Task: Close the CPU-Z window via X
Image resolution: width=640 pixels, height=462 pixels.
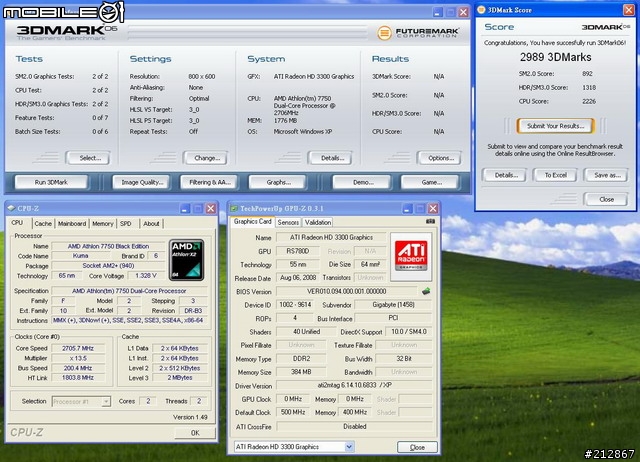Action: (211, 209)
